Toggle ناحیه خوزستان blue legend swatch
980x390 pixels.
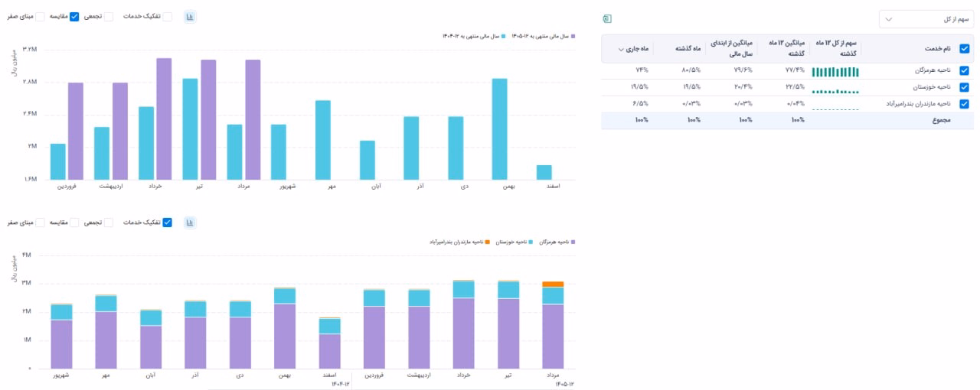point(531,242)
